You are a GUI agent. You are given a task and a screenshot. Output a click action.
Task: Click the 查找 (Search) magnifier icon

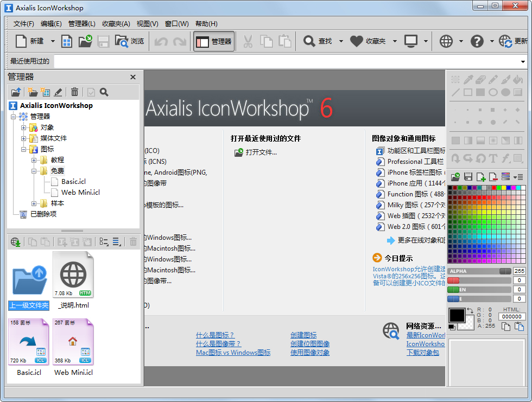pos(309,41)
